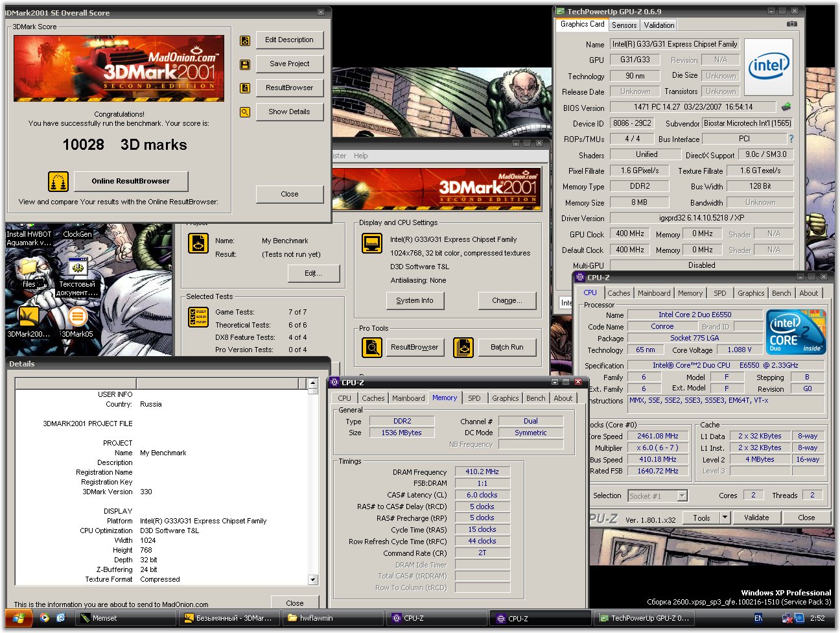Click the taskbar clock showing 2:52
This screenshot has width=840, height=633.
pyautogui.click(x=817, y=618)
